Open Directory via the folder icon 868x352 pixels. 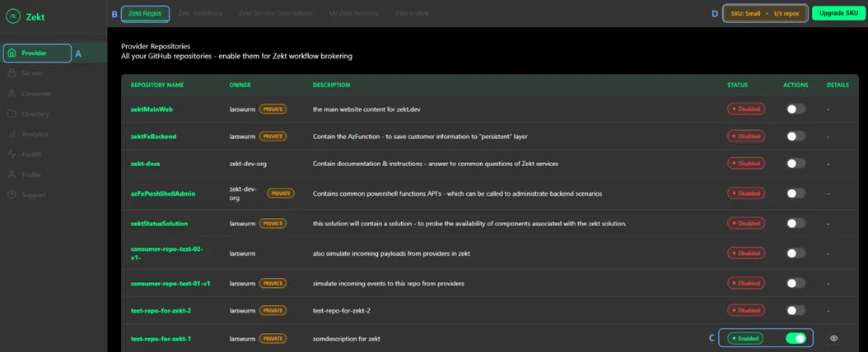click(x=12, y=113)
